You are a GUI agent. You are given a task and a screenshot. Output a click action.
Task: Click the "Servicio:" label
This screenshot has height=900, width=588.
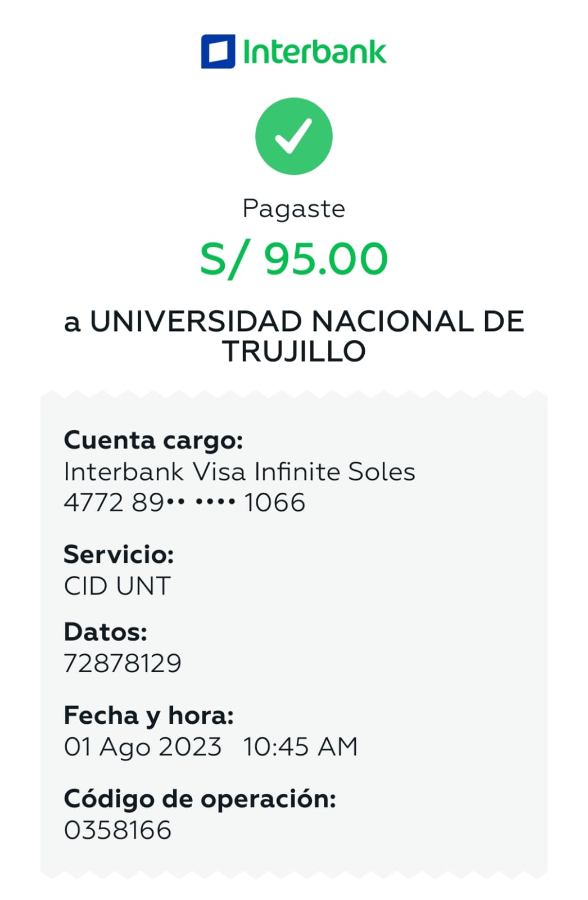(119, 555)
